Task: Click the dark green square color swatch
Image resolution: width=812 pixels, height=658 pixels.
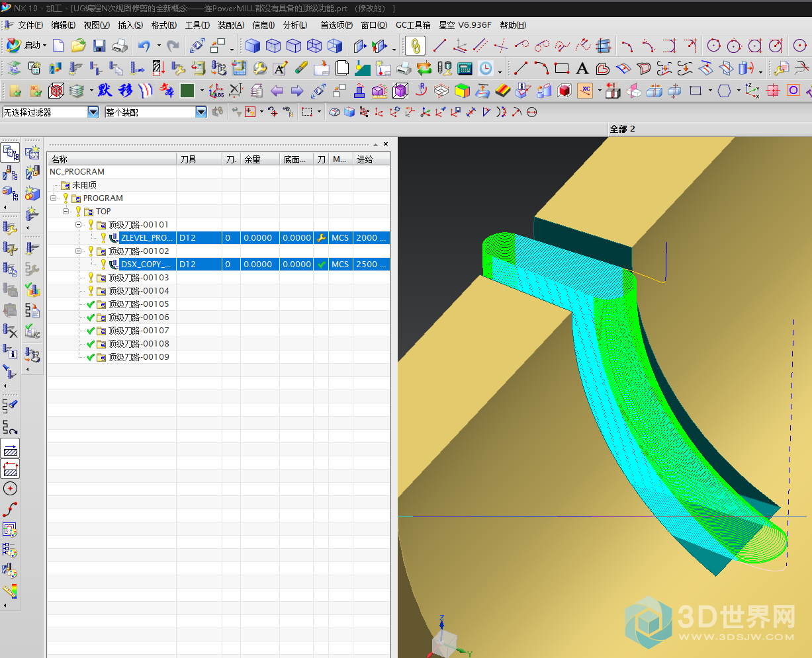Action: [187, 91]
